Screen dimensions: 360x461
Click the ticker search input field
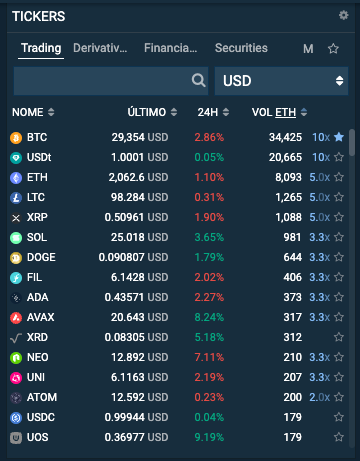pos(103,81)
